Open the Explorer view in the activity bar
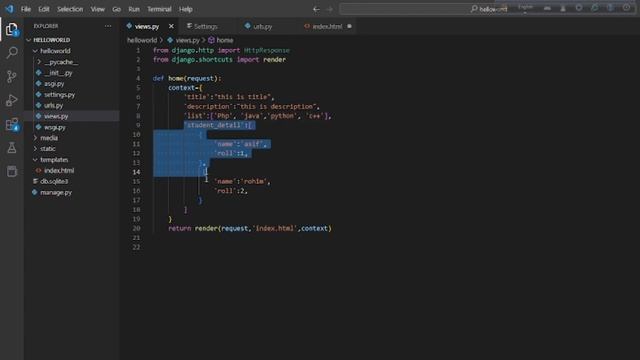This screenshot has width=640, height=360. [12, 29]
